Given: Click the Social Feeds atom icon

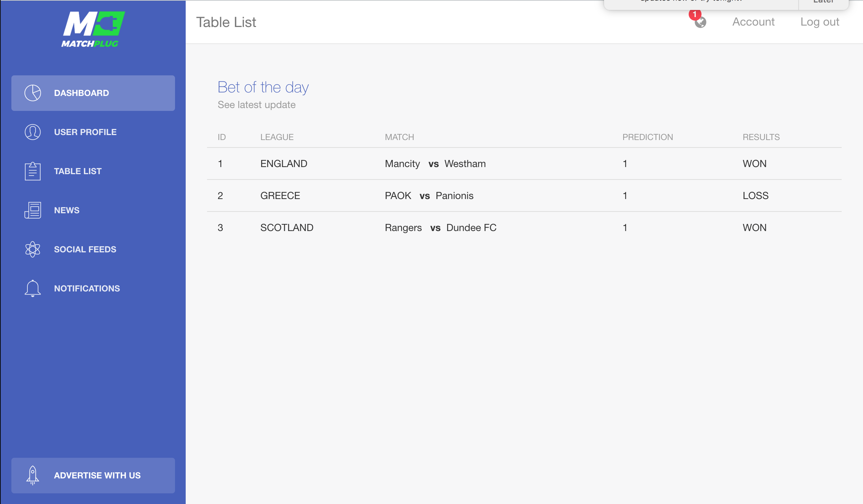Looking at the screenshot, I should click(x=33, y=250).
